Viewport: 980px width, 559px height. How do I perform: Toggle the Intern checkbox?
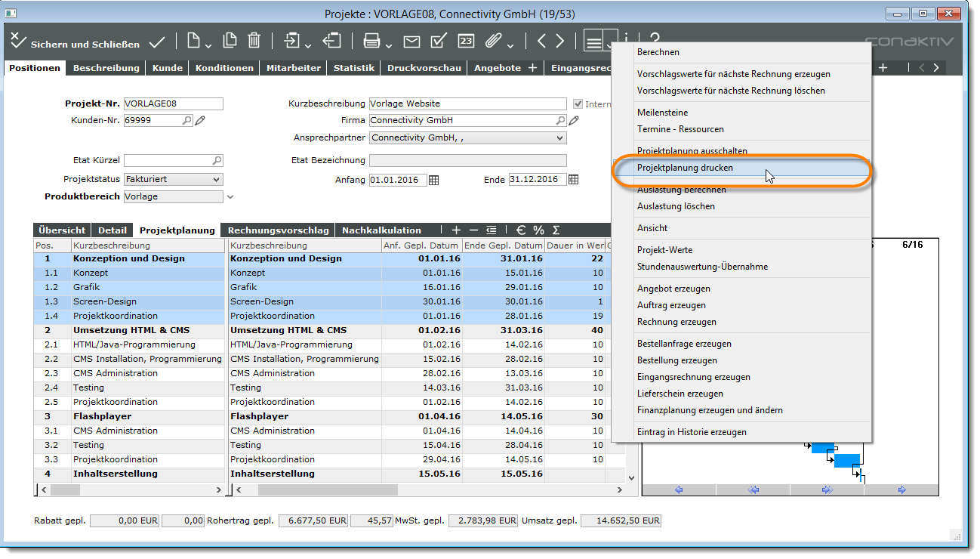click(579, 103)
